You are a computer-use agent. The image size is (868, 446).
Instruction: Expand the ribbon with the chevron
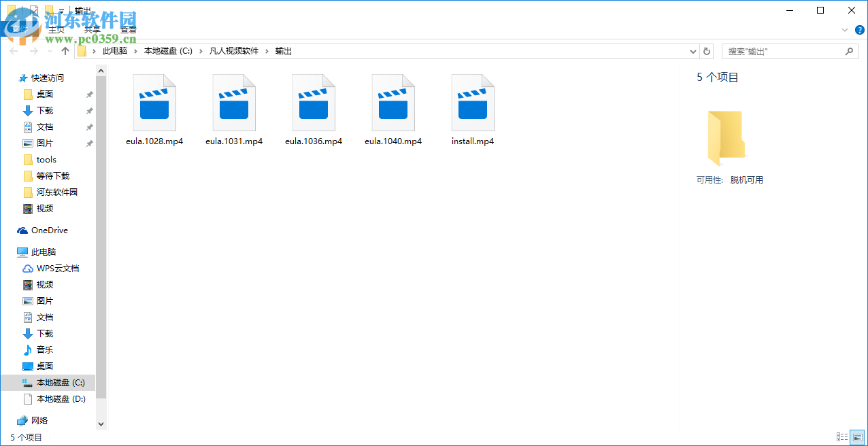point(845,30)
